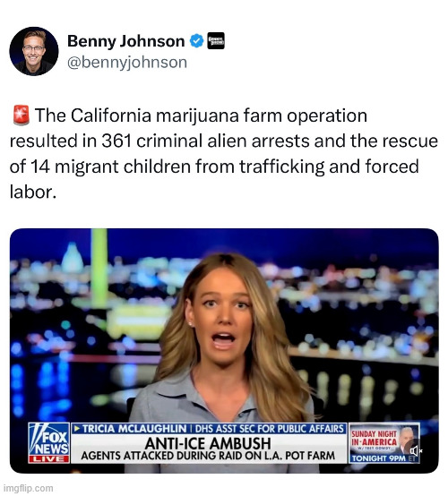Viewport: 448px width, 496px height.
Task: Click the 'Agents attacked during raid' subheadline
Action: point(208,456)
